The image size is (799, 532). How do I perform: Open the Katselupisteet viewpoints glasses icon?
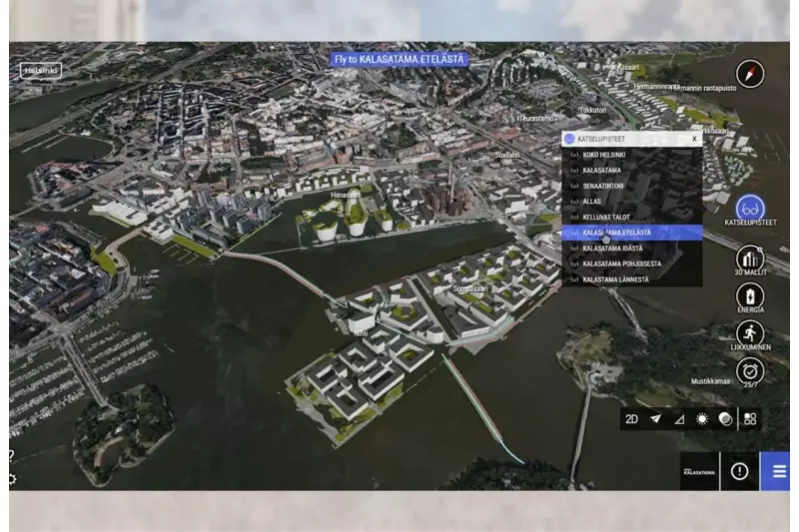pyautogui.click(x=750, y=209)
